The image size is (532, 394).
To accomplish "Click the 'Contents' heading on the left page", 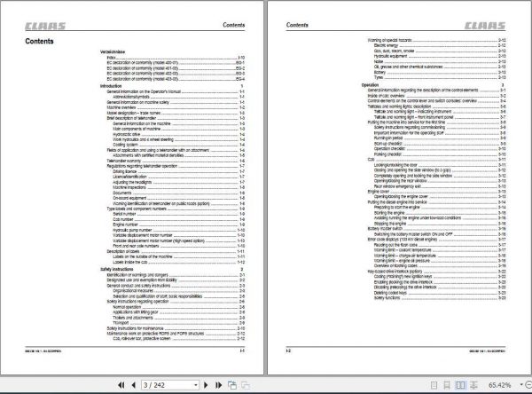I will pos(39,41).
